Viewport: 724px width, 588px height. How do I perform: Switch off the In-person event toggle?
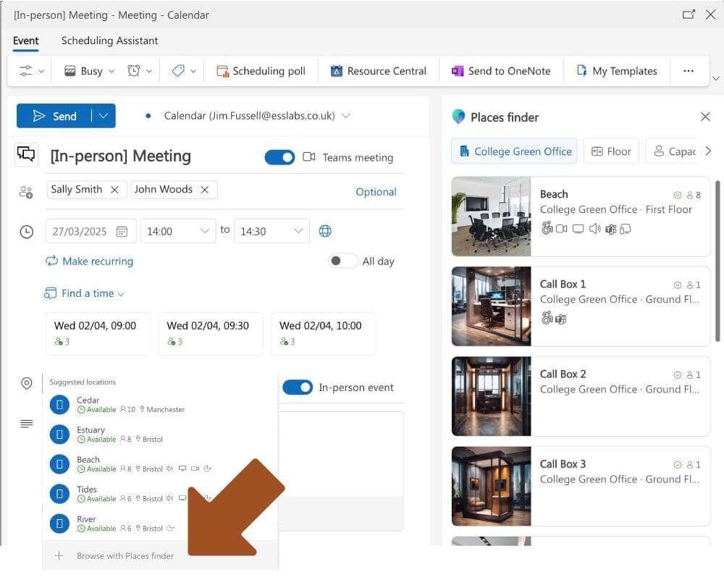[298, 387]
